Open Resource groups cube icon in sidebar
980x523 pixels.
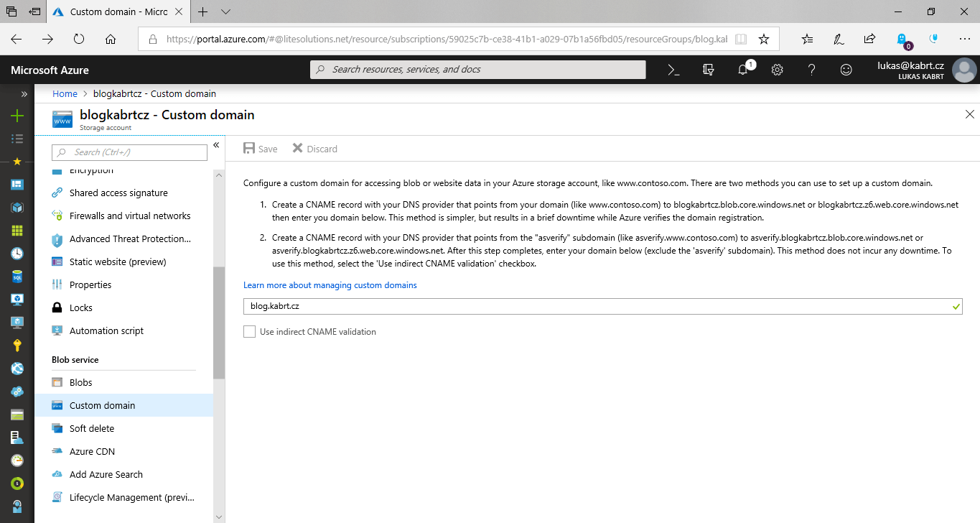17,208
